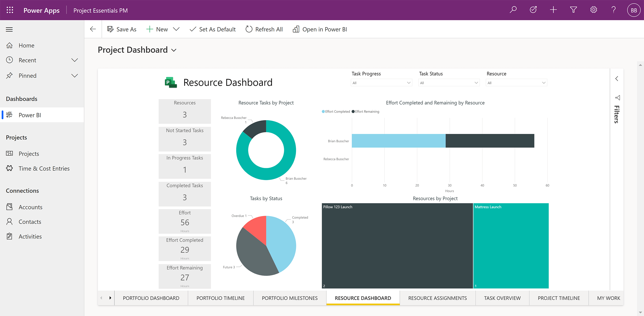Open the task flow checkmark icon
The height and width of the screenshot is (316, 644).
pyautogui.click(x=533, y=10)
